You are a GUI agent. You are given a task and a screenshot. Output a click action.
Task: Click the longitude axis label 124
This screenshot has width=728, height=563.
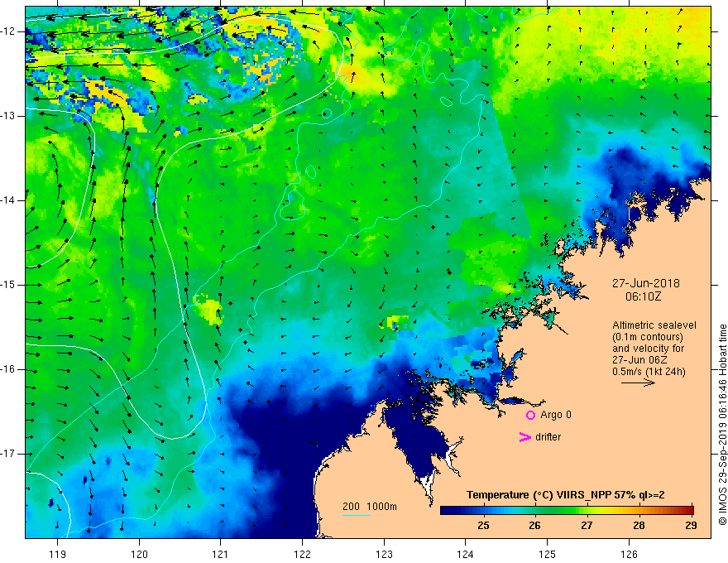(466, 554)
